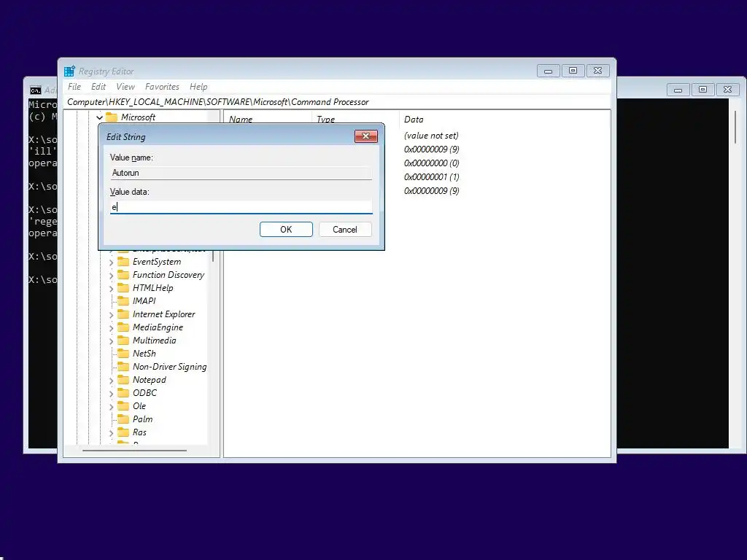Expand the Function Discovery key
747x560 pixels.
pyautogui.click(x=111, y=276)
